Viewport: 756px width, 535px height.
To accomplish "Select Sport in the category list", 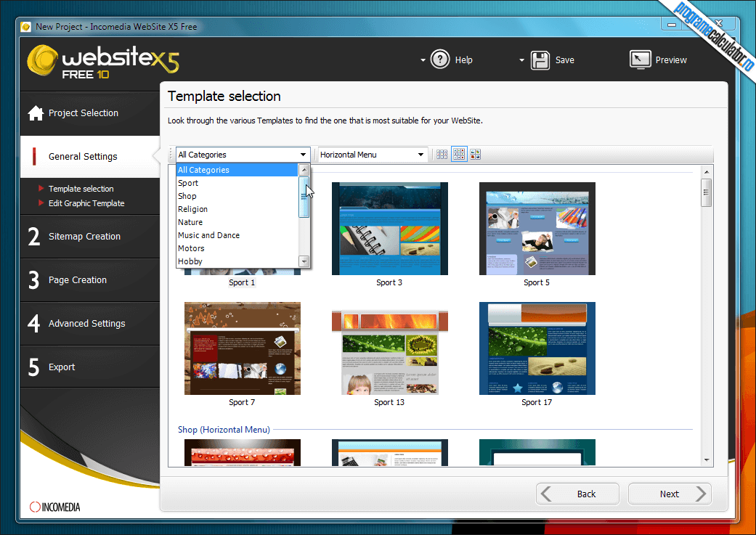I will [237, 183].
